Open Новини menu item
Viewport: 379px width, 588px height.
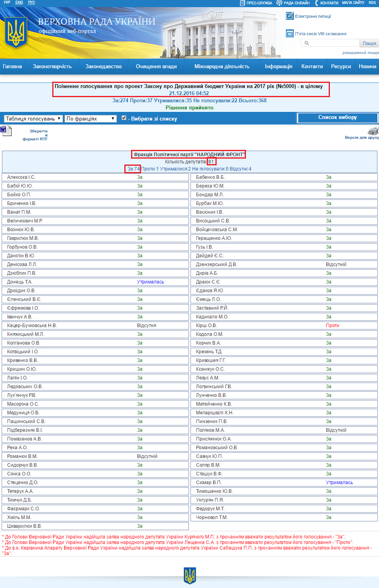[x=368, y=66]
